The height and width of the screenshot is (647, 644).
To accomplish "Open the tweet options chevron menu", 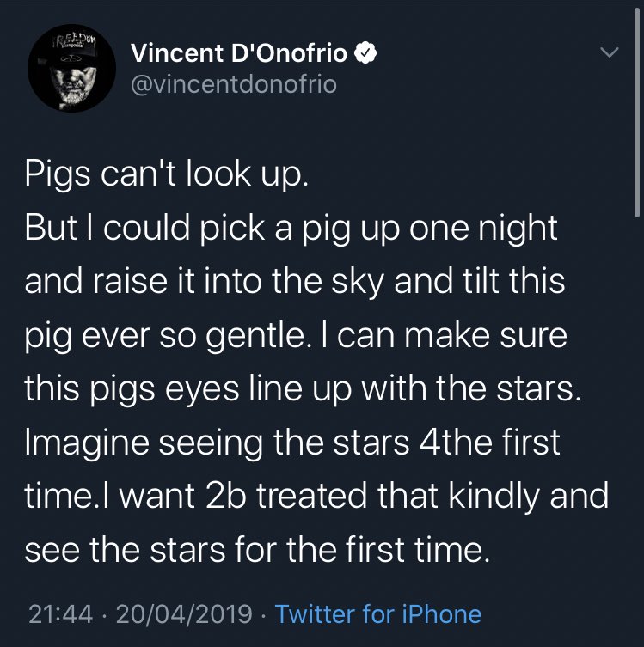I will (608, 53).
